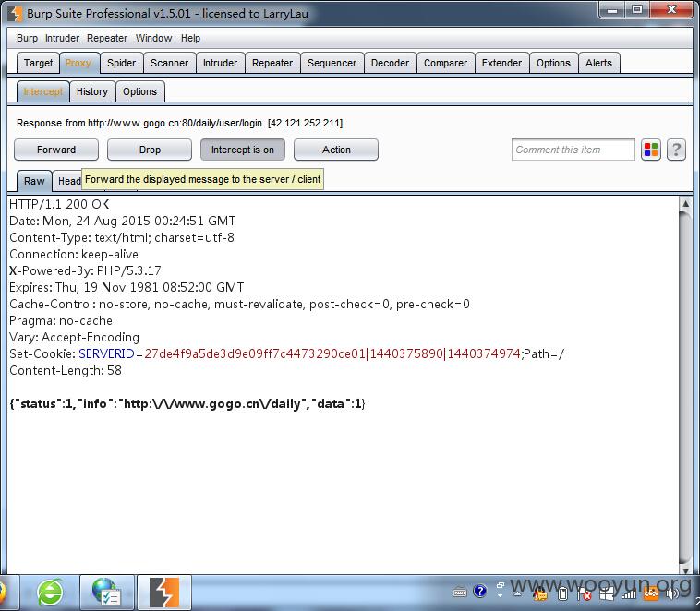
Task: Click the Pragma: no-cache header line
Action: 61,321
